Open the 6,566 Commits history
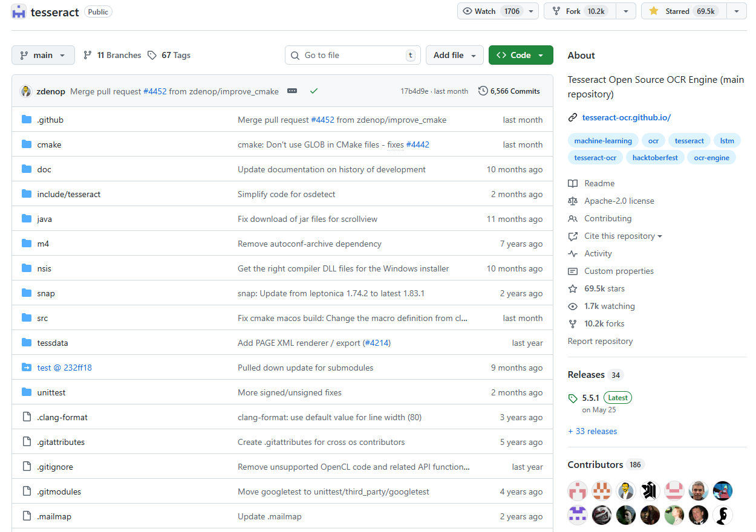This screenshot has width=756, height=532. (x=509, y=91)
